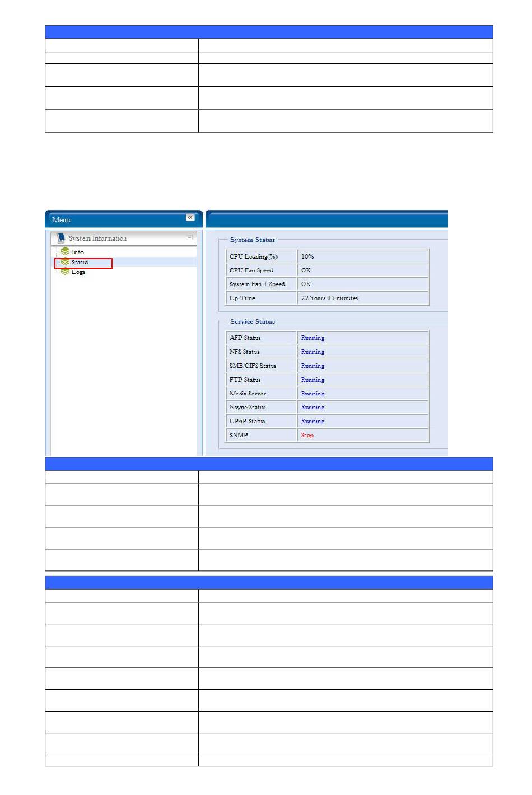Click Running link for NFS Status

pos(312,352)
